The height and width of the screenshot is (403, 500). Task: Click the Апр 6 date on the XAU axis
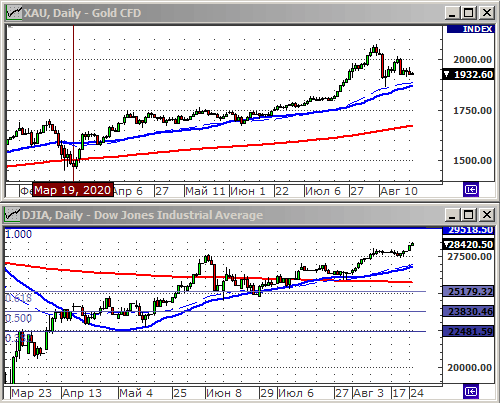click(x=128, y=191)
